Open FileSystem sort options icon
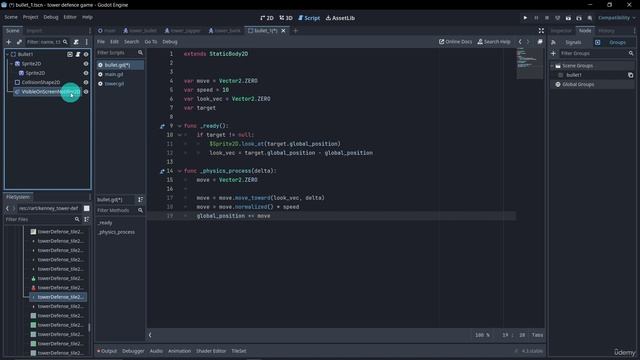 (87, 220)
